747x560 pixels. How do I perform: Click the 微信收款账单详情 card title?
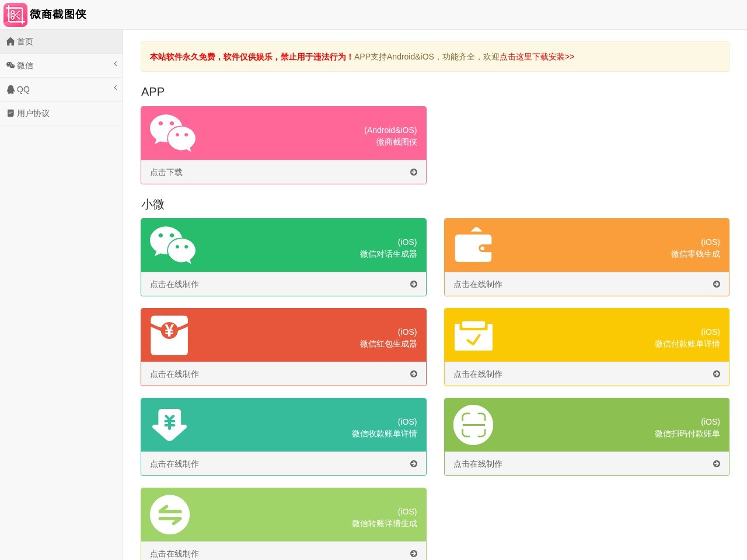(x=385, y=433)
